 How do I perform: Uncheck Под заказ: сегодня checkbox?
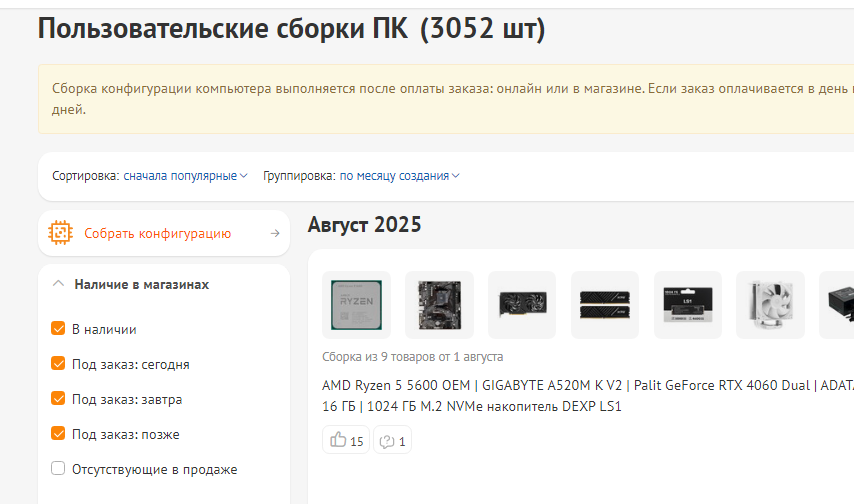(x=58, y=363)
